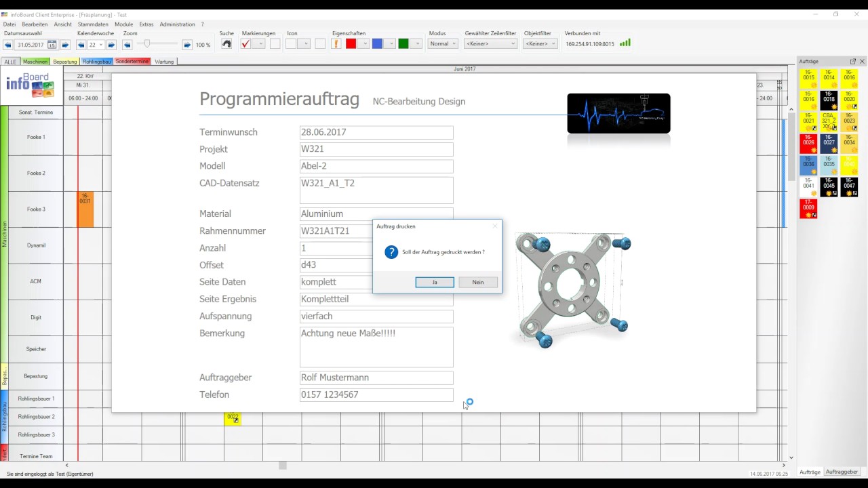
Task: Open the Administration menu
Action: click(177, 24)
